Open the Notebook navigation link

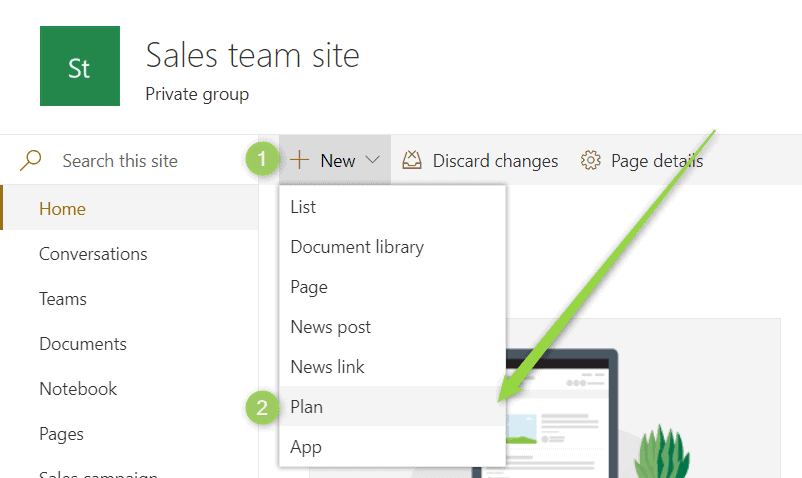tap(78, 389)
